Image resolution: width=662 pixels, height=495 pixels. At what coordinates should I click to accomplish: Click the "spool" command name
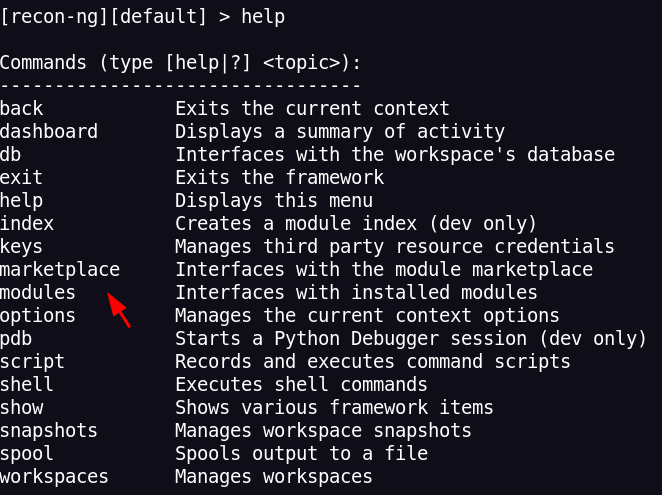point(27,454)
